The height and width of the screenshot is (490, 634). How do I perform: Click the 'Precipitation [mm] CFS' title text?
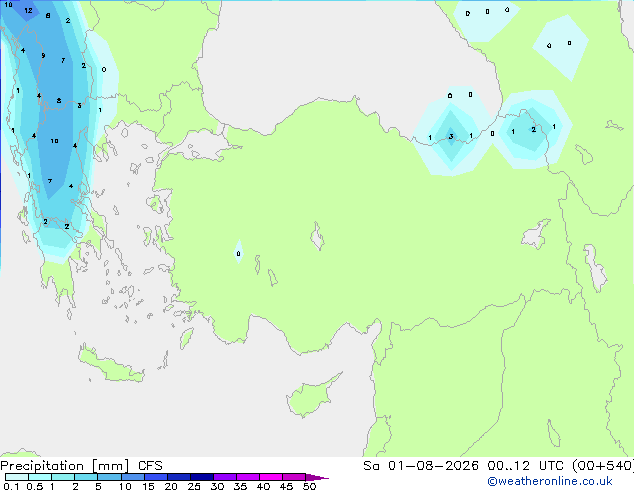81,466
